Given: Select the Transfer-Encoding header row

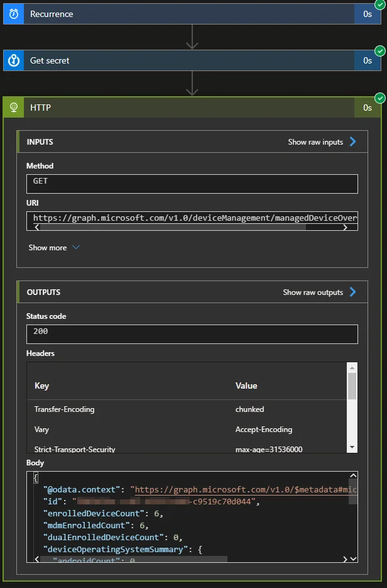Looking at the screenshot, I should [187, 409].
